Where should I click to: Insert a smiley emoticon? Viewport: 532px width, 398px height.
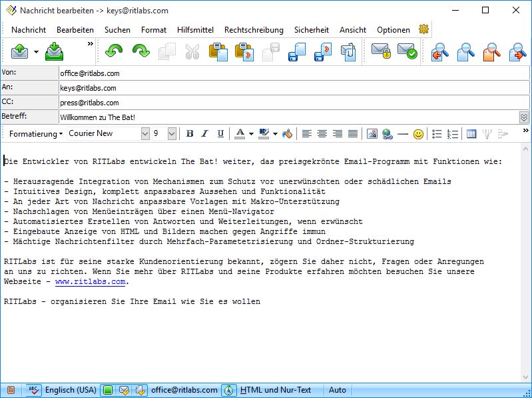418,134
